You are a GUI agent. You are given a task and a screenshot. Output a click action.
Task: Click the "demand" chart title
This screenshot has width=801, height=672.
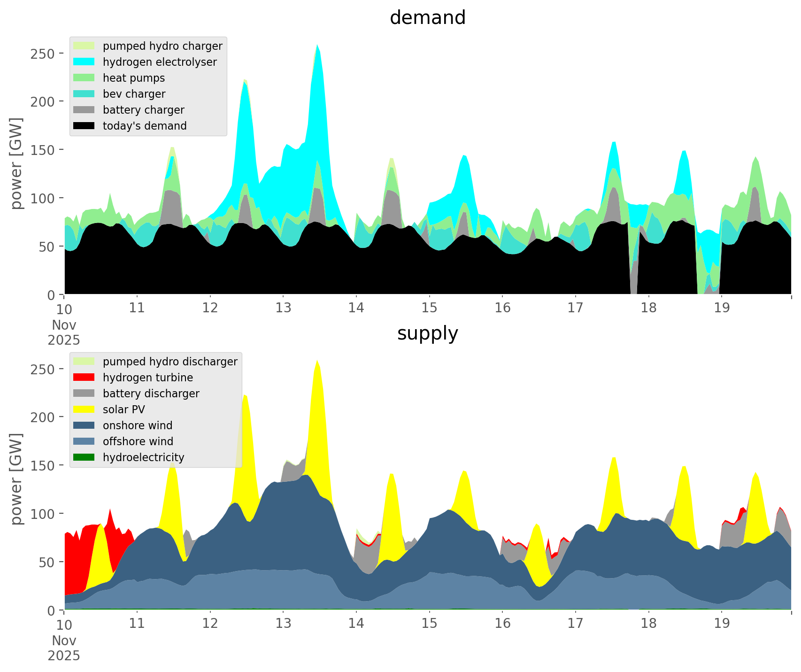coord(427,18)
